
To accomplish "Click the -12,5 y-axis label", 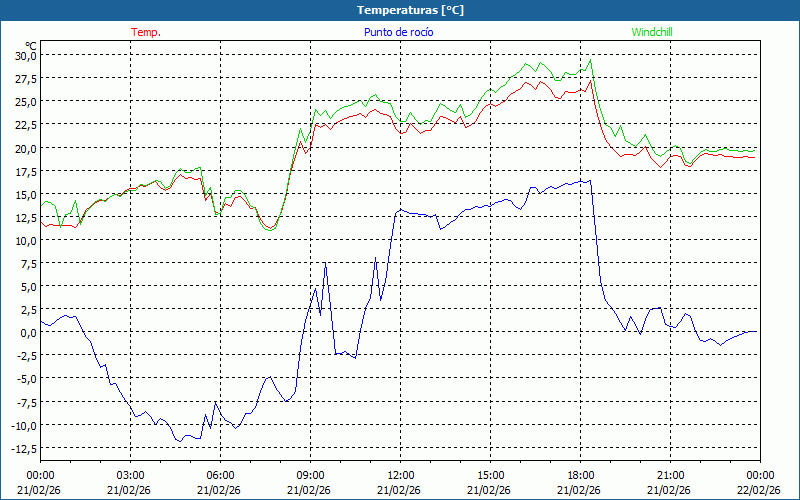I will pos(23,448).
